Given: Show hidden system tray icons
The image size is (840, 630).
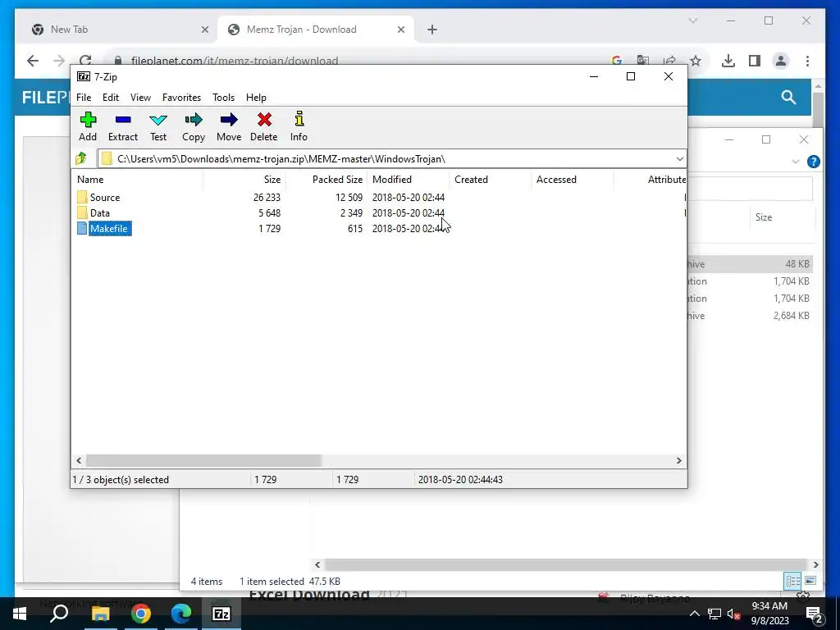Looking at the screenshot, I should pos(694,614).
